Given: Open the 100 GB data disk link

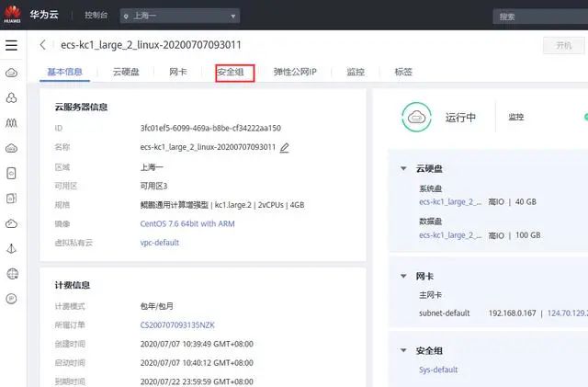Looking at the screenshot, I should point(450,235).
